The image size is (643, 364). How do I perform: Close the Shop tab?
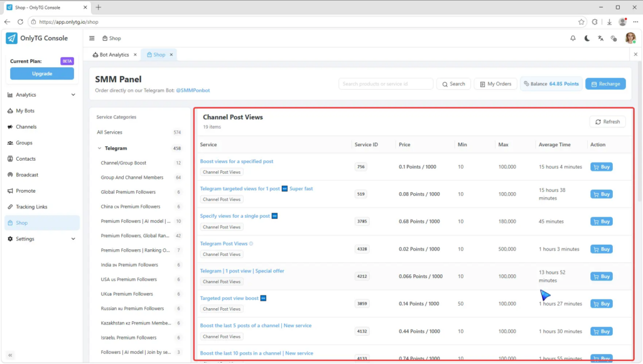click(x=171, y=55)
